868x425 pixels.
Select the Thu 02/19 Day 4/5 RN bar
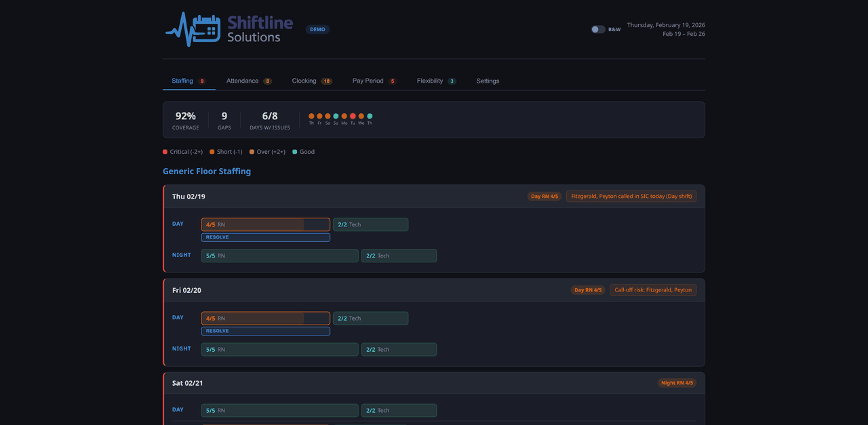tap(266, 224)
